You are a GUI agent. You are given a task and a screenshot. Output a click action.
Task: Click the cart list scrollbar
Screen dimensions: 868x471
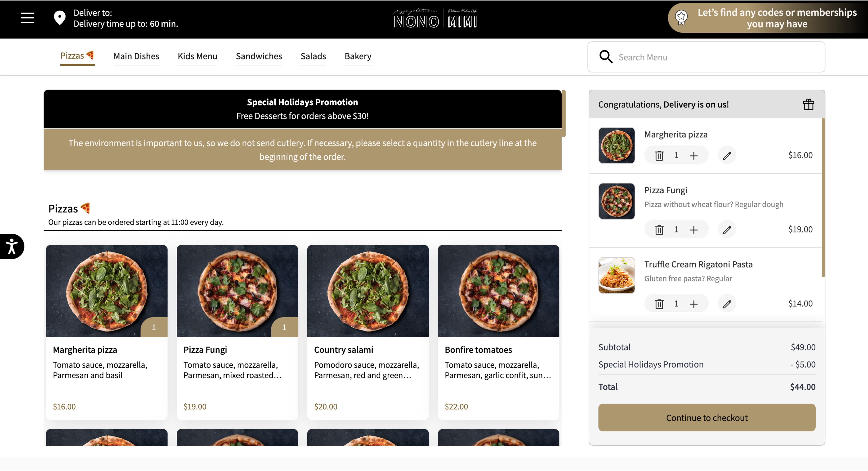(823, 197)
